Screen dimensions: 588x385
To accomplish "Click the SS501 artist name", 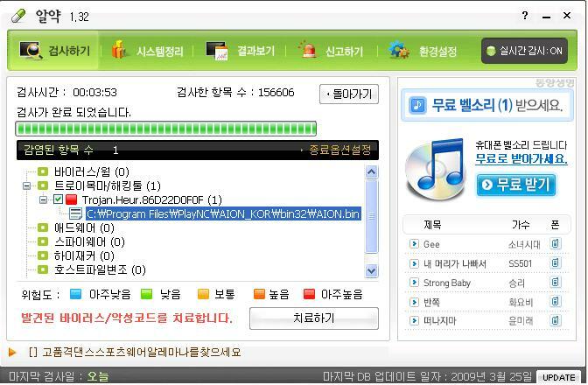I will coord(520,263).
